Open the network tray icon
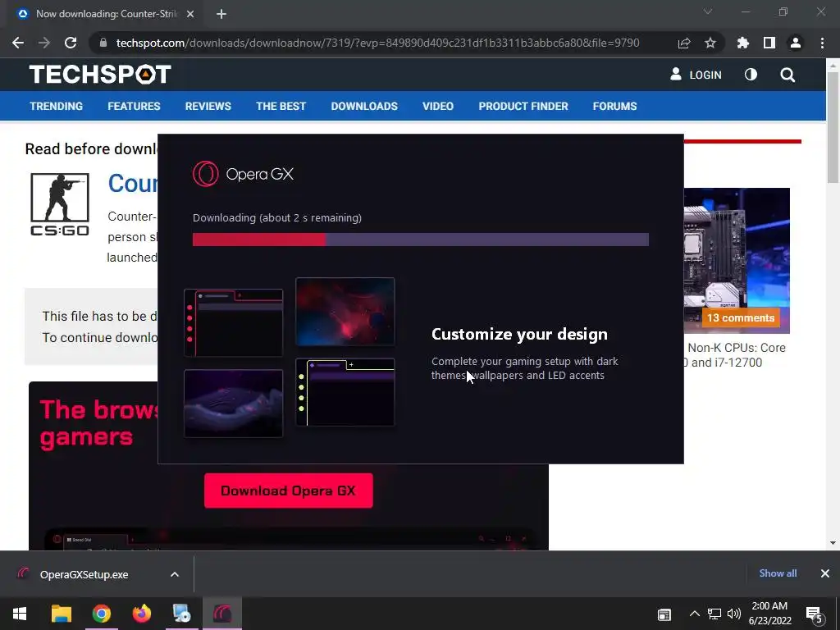This screenshot has height=630, width=840. [714, 614]
